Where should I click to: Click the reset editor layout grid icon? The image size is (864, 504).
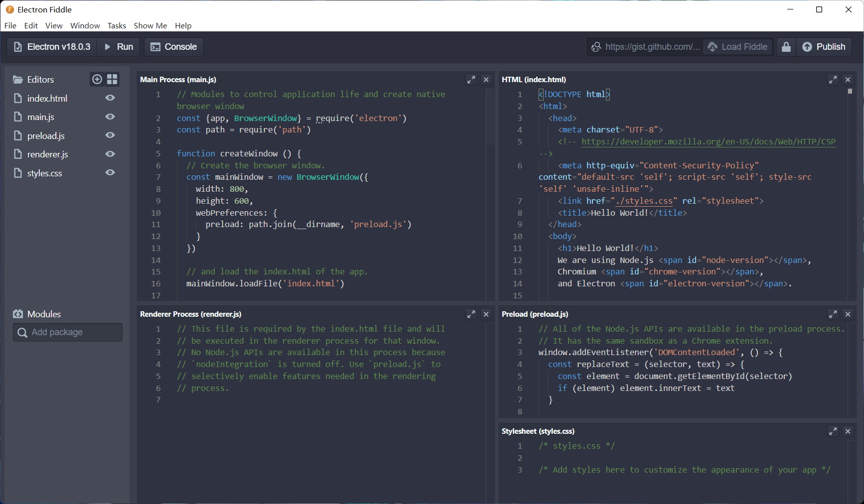[x=113, y=79]
